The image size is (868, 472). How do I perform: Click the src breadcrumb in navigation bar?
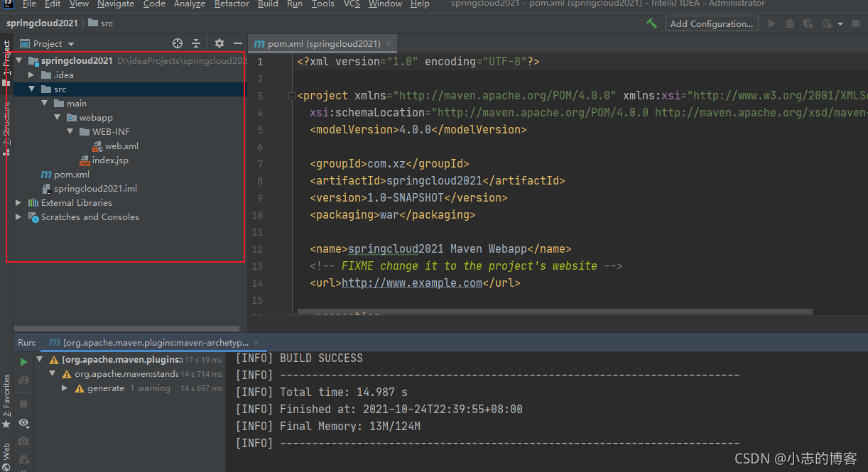point(101,23)
